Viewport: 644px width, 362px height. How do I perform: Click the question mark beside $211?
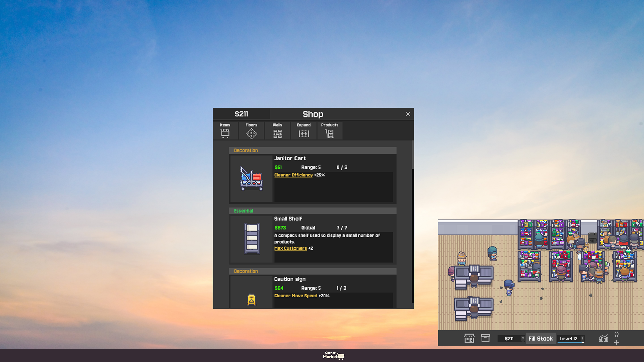coord(522,338)
